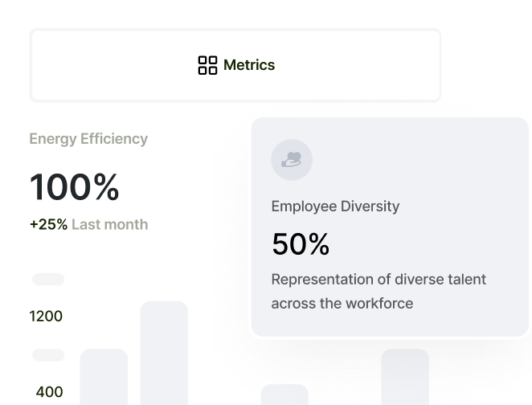Click the 'Representation of diverse talent' text line

[379, 280]
